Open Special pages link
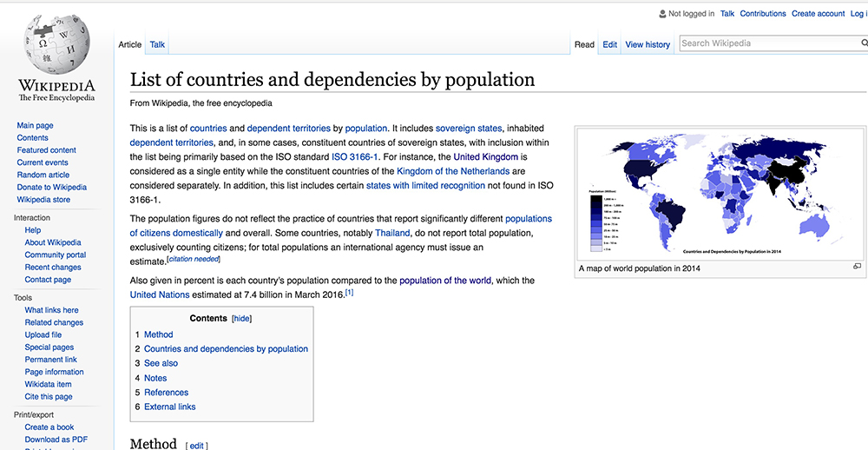 coord(49,347)
